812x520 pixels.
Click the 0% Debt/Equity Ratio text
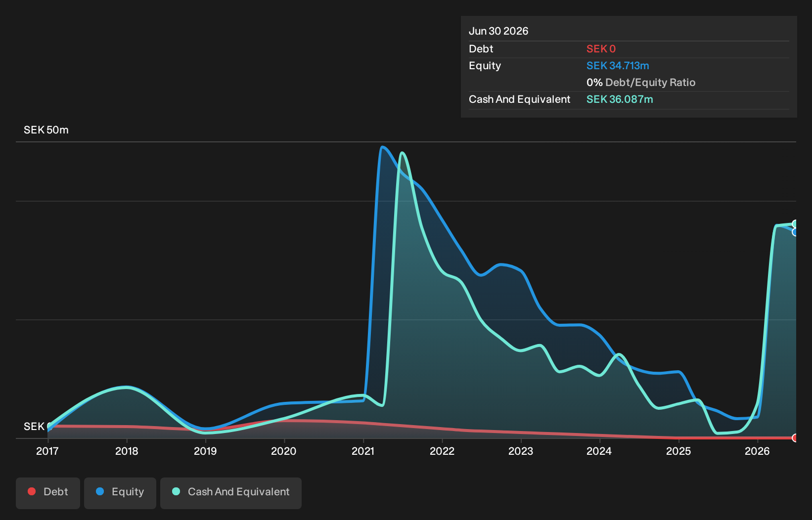[641, 83]
